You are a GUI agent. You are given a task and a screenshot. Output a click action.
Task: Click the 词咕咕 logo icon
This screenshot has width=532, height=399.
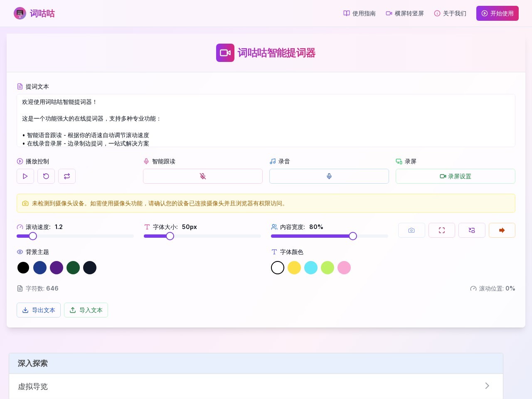(x=20, y=13)
